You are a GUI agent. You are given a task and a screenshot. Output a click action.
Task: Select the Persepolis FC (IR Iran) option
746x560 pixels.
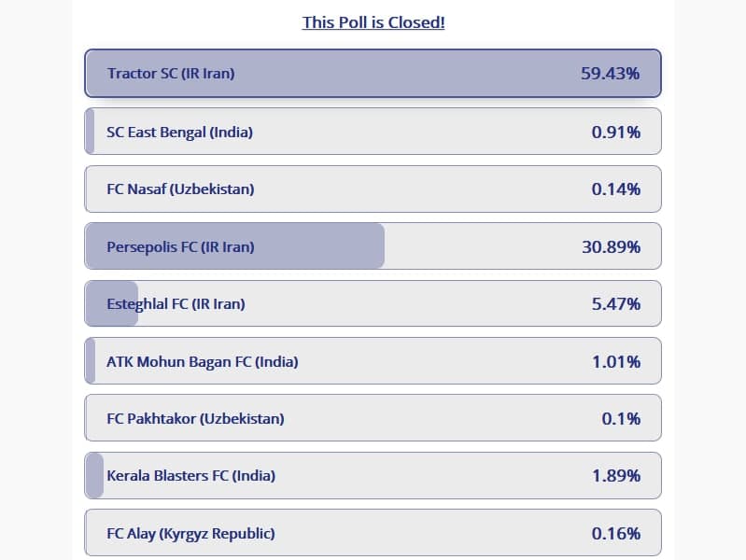(373, 246)
